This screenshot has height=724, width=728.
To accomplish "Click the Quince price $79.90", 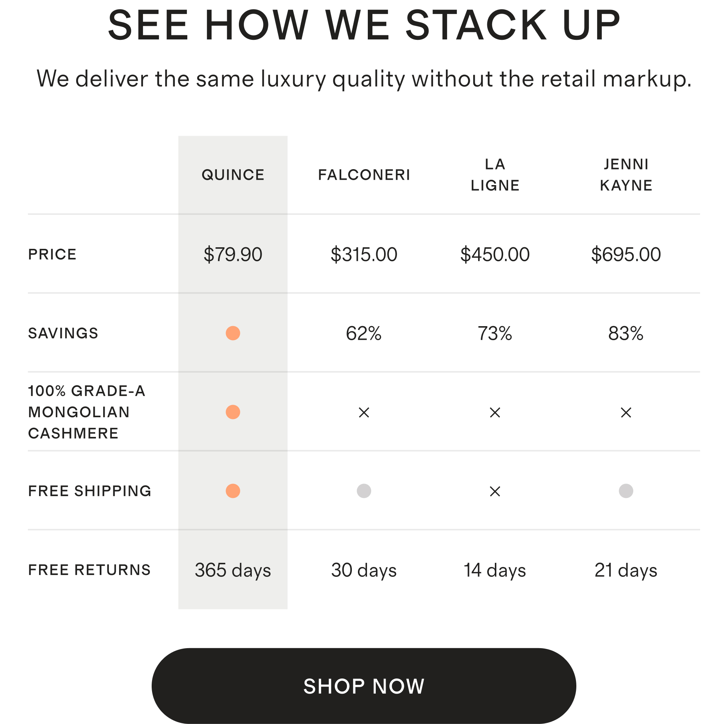I will (x=233, y=254).
